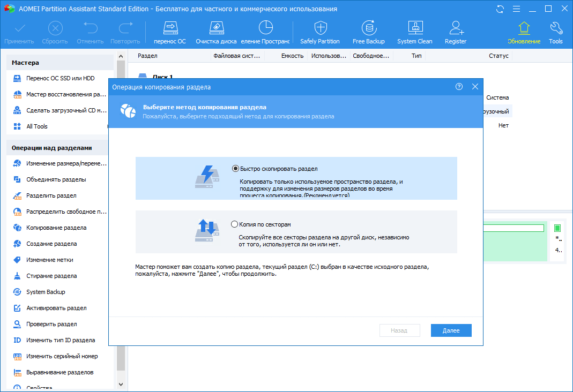Viewport: 573px width, 392px height.
Task: Click the Система status cell
Action: coord(497,97)
